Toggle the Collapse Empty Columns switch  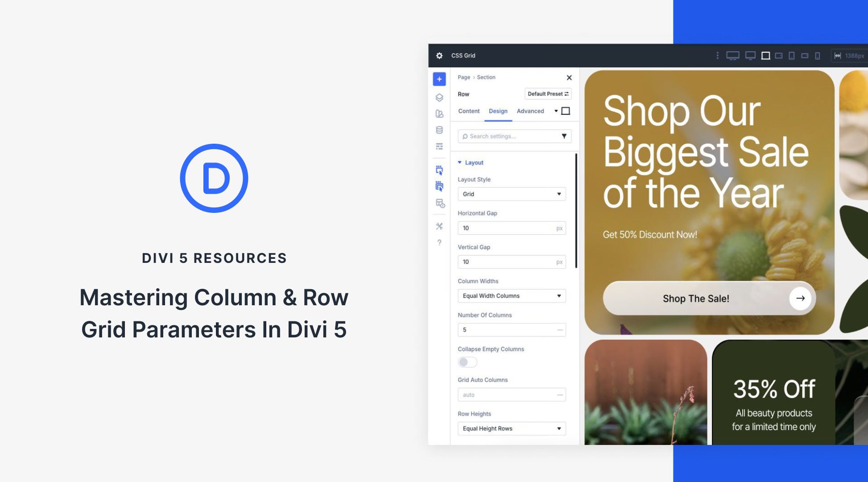467,362
